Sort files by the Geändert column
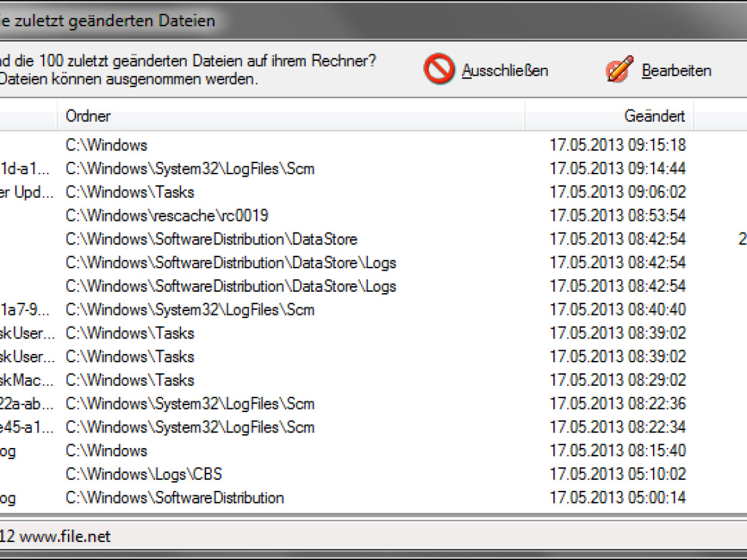 [654, 116]
